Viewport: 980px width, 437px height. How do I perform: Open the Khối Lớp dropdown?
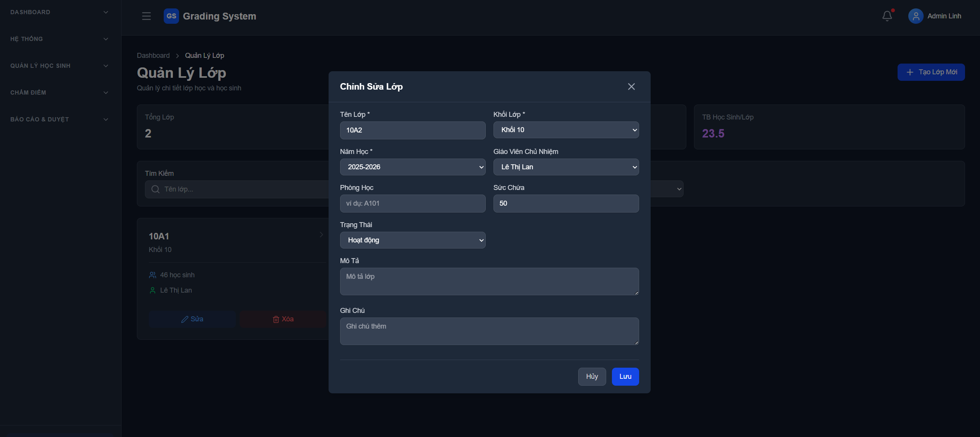566,130
